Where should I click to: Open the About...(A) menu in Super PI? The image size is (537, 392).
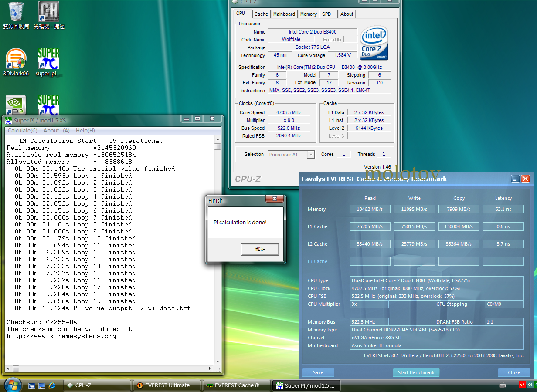pos(57,131)
